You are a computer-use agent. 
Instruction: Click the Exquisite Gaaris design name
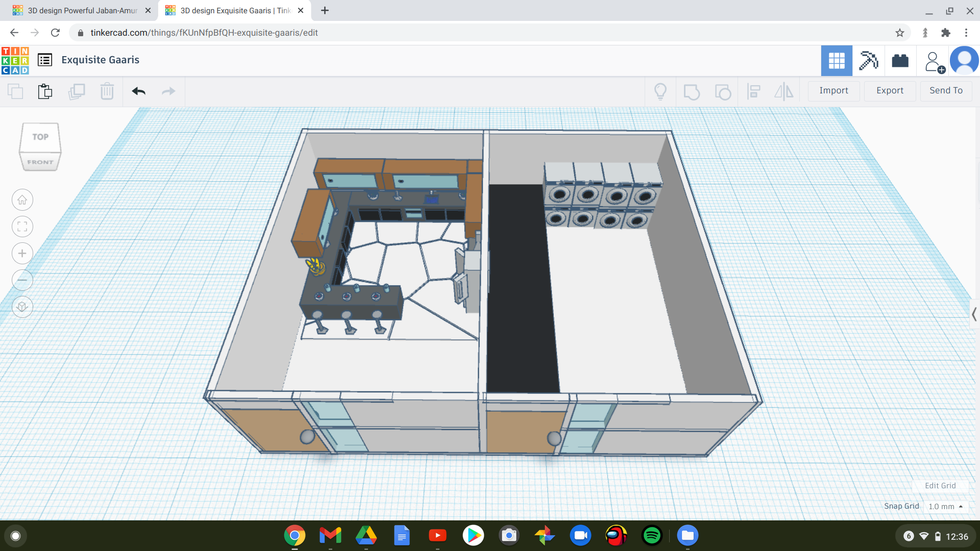pyautogui.click(x=100, y=60)
